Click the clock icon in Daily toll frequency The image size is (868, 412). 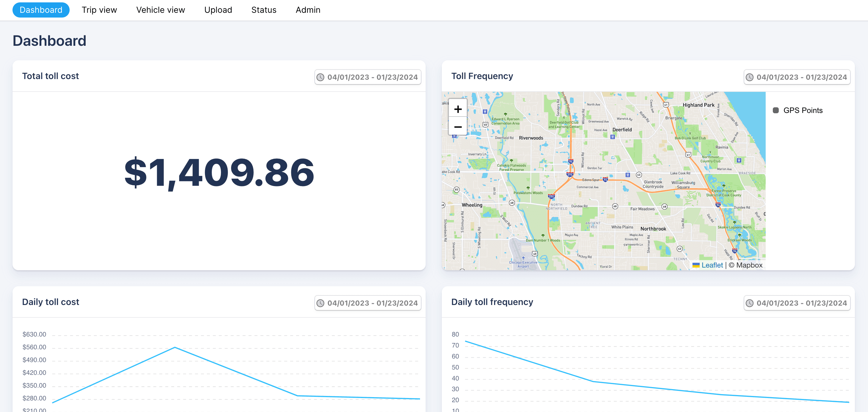(x=750, y=303)
